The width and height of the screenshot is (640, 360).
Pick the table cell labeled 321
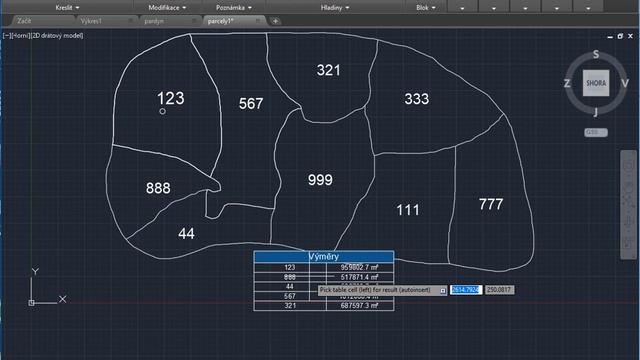point(290,306)
